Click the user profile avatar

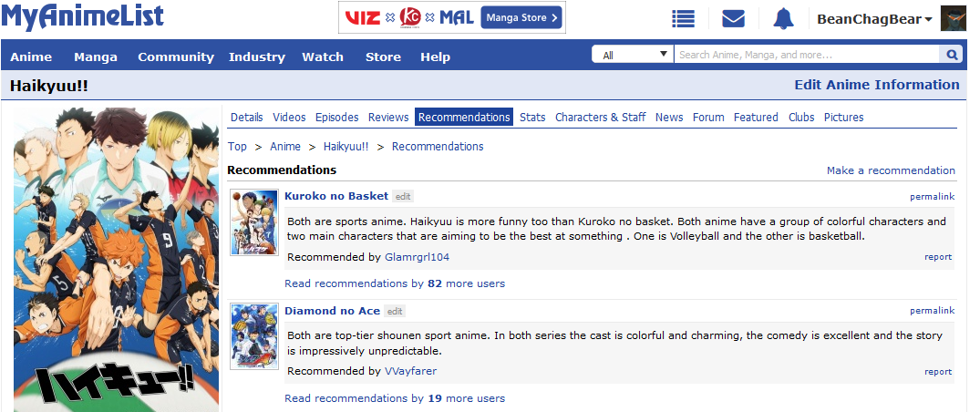pos(953,18)
